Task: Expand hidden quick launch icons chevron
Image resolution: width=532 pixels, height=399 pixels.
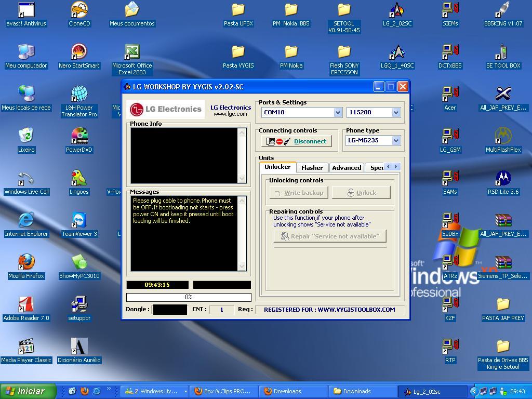Action: tap(109, 389)
